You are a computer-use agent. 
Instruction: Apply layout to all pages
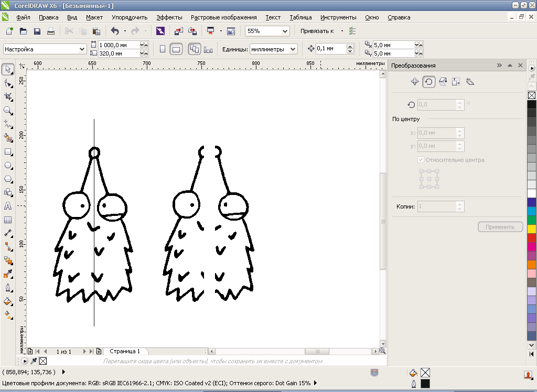[194, 49]
